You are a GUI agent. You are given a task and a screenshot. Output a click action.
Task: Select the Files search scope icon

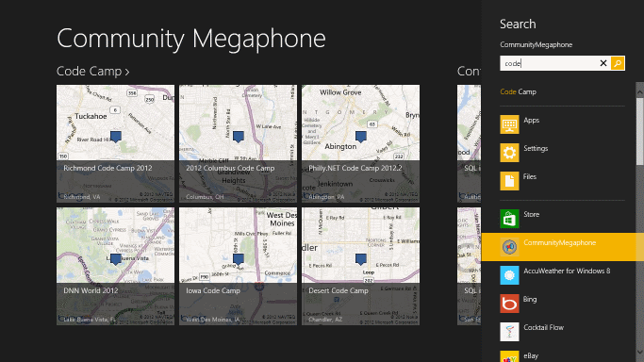pos(509,181)
